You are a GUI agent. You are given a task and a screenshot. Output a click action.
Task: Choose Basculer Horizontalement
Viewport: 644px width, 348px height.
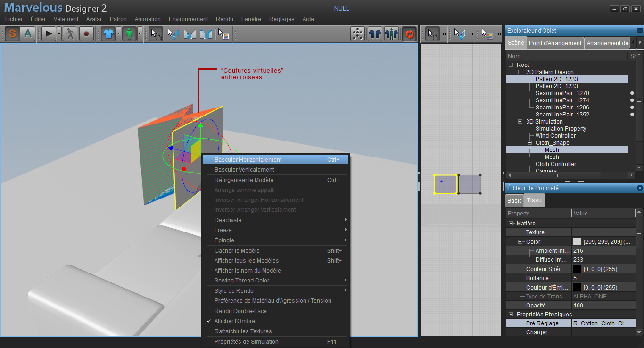pyautogui.click(x=276, y=160)
